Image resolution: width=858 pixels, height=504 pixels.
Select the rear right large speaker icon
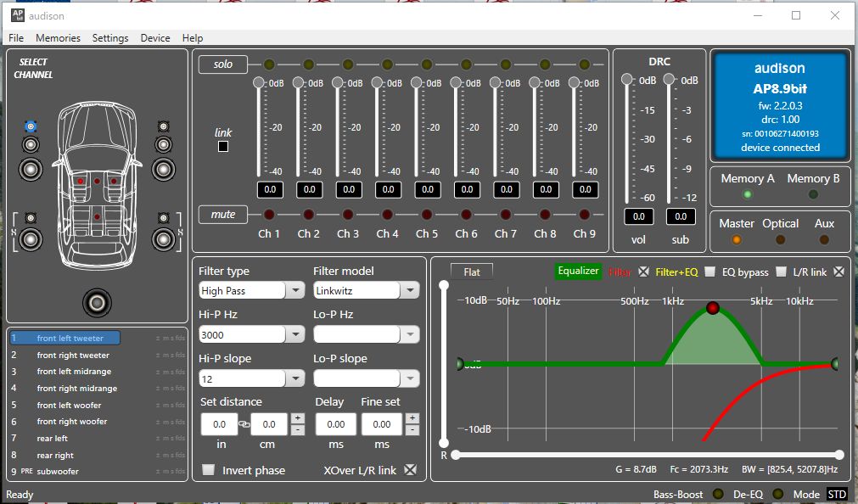click(163, 239)
